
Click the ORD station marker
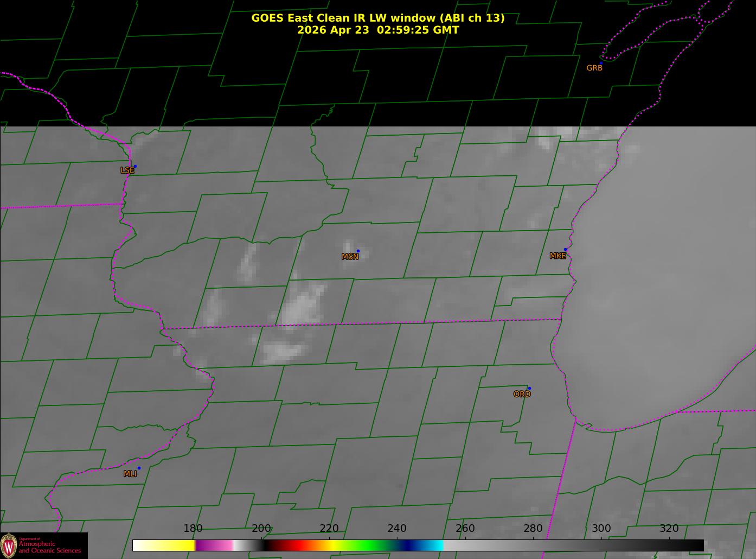[529, 388]
